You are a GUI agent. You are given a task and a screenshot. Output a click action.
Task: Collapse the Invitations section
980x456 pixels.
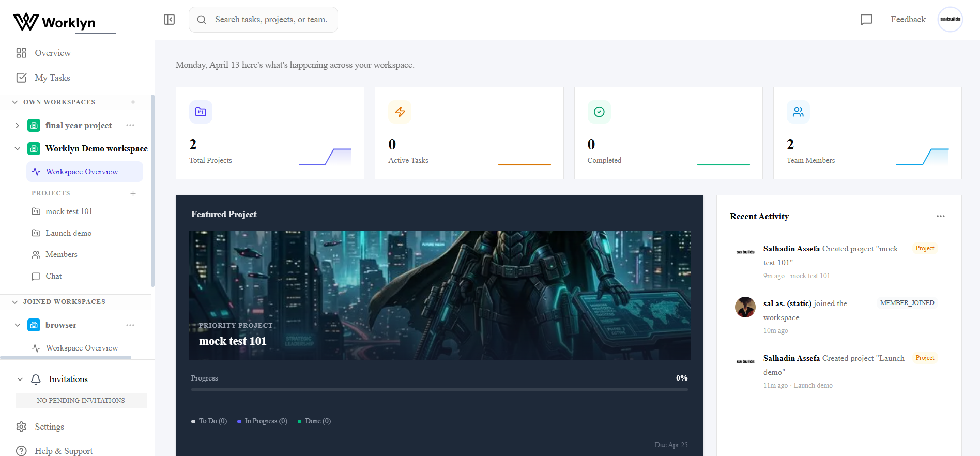pyautogui.click(x=20, y=379)
